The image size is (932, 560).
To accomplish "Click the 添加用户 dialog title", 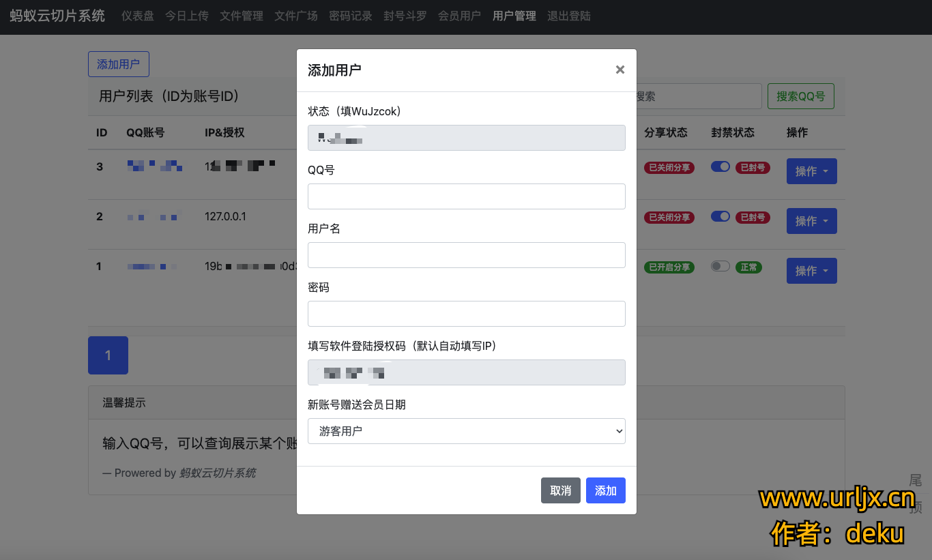I will [x=334, y=70].
